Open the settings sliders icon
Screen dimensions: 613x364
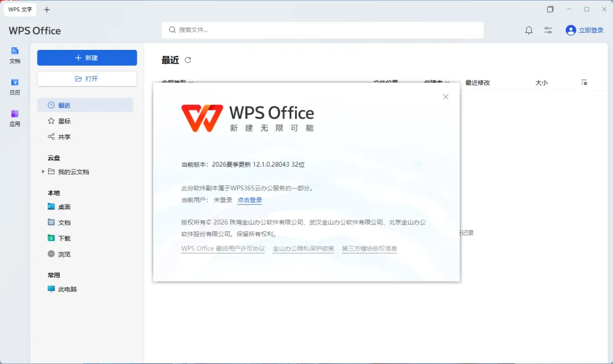click(x=548, y=30)
